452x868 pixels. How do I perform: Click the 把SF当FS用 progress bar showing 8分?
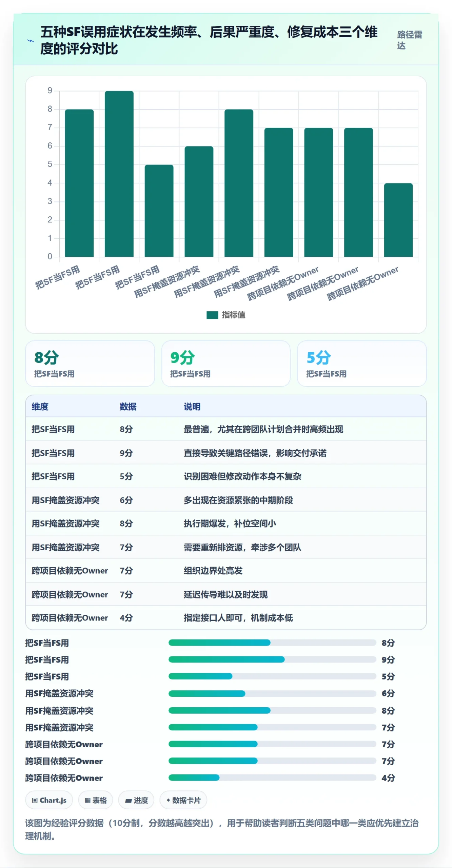[x=272, y=643]
